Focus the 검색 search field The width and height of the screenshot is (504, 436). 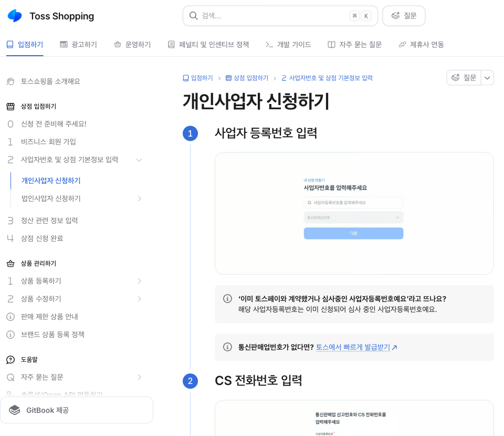click(280, 16)
